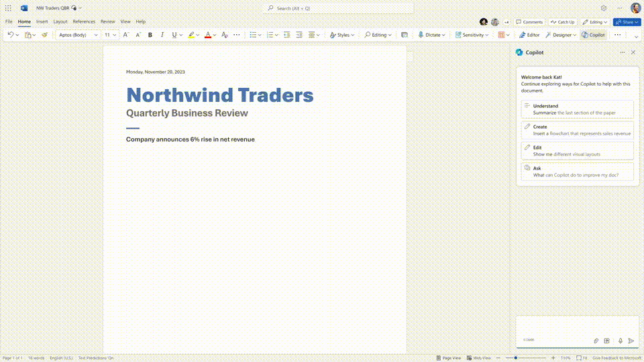The height and width of the screenshot is (362, 644).
Task: Open the Comments button
Action: (x=529, y=22)
